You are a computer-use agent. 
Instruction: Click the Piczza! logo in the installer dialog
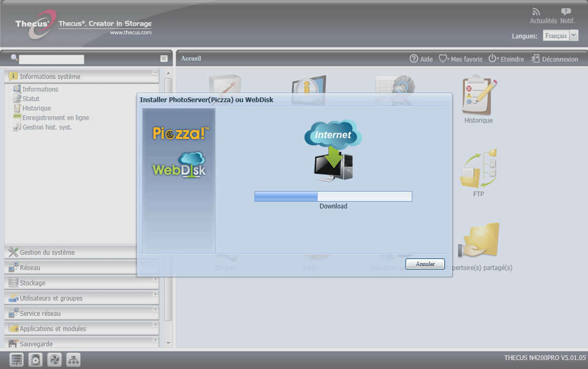click(181, 133)
